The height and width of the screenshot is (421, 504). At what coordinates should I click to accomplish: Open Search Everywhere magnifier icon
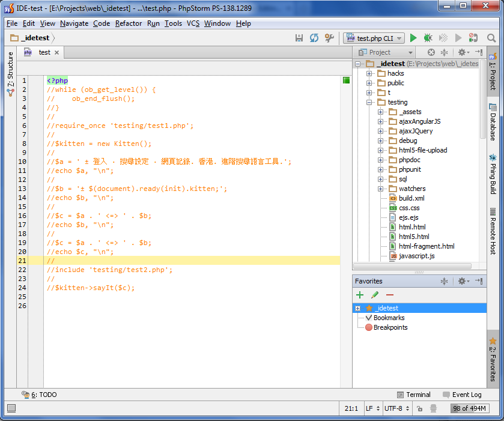coord(491,38)
